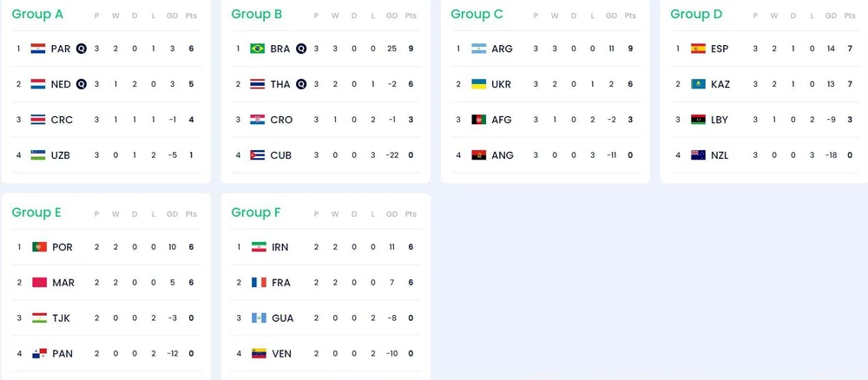Click the New Zealand flag icon
Image resolution: width=868 pixels, height=380 pixels.
click(x=698, y=155)
